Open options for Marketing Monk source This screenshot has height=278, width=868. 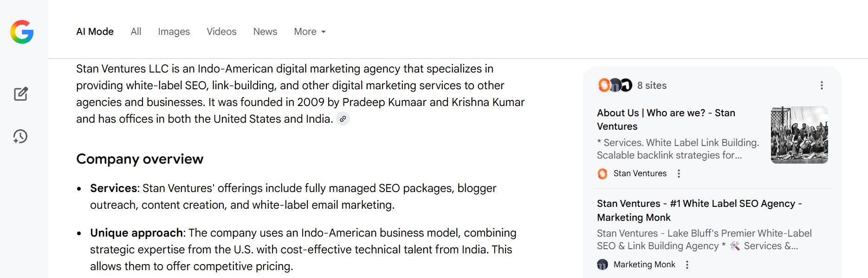(x=687, y=265)
